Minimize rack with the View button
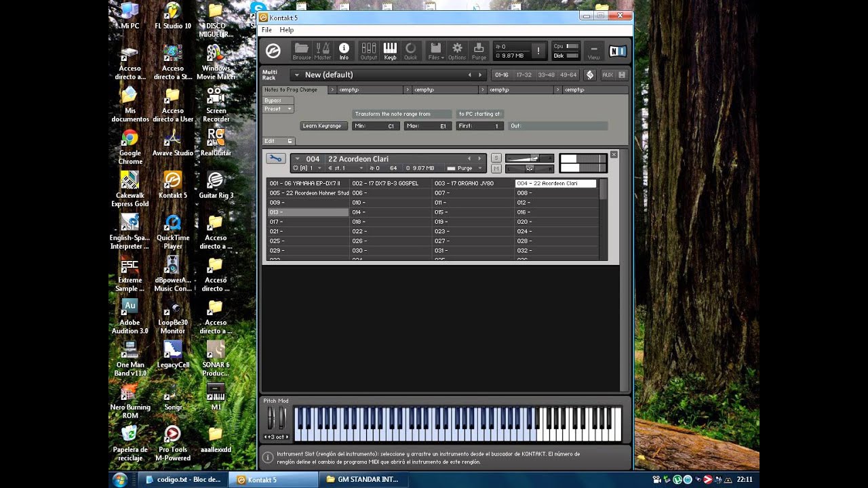 [x=593, y=51]
